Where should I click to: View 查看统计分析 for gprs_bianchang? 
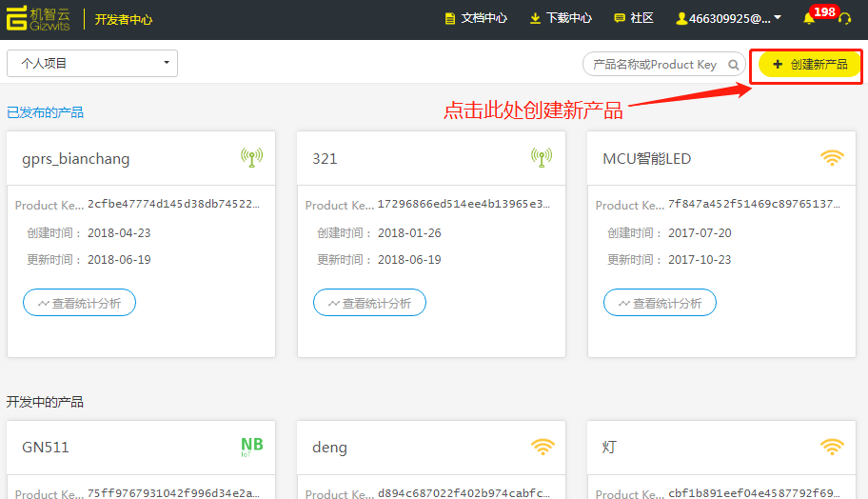pos(79,303)
